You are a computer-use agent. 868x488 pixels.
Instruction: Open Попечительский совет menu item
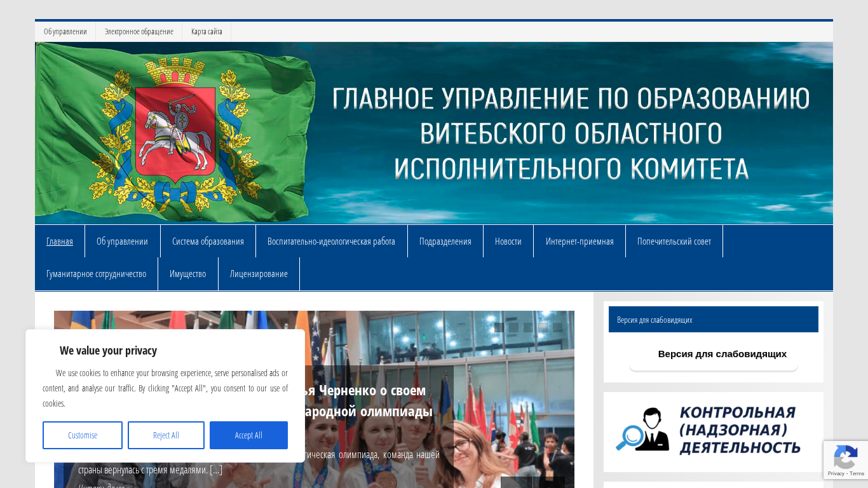(x=674, y=241)
